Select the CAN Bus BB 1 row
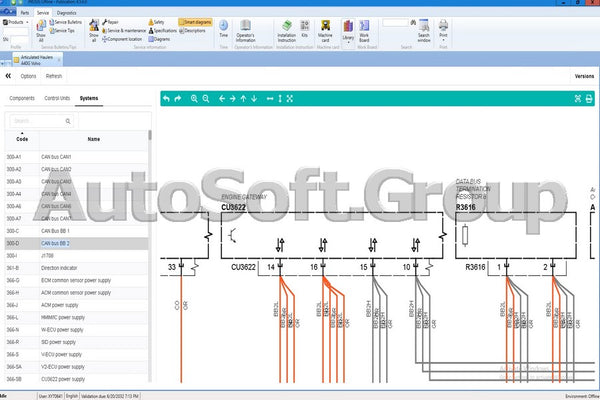 tap(77, 231)
